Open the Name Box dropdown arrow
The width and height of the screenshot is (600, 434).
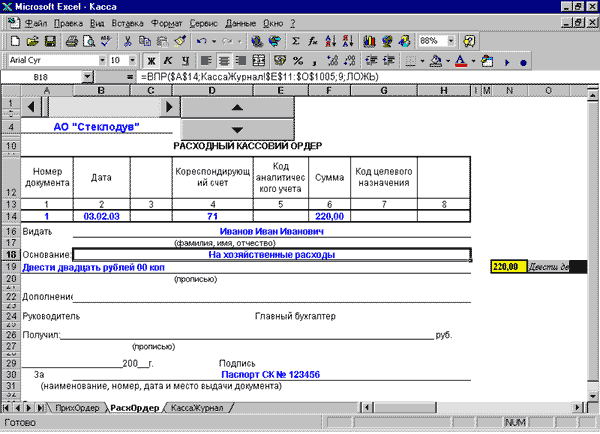click(x=87, y=77)
